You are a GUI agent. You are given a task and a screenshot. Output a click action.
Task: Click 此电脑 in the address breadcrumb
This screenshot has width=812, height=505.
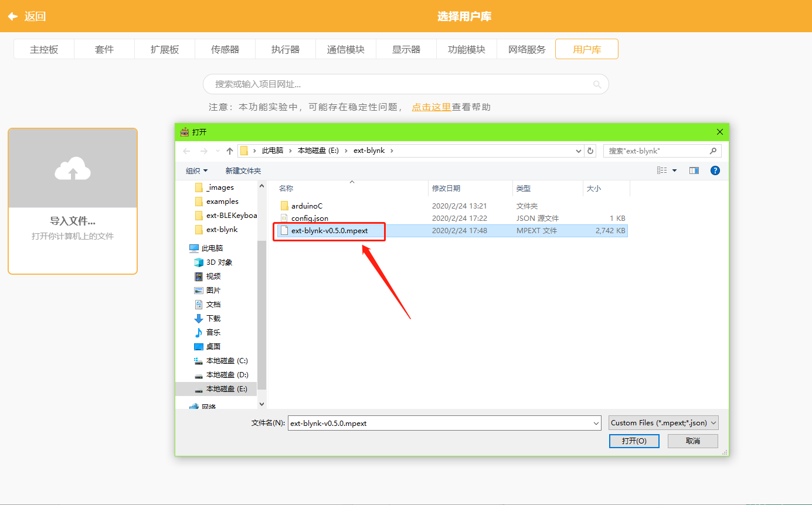pyautogui.click(x=273, y=151)
